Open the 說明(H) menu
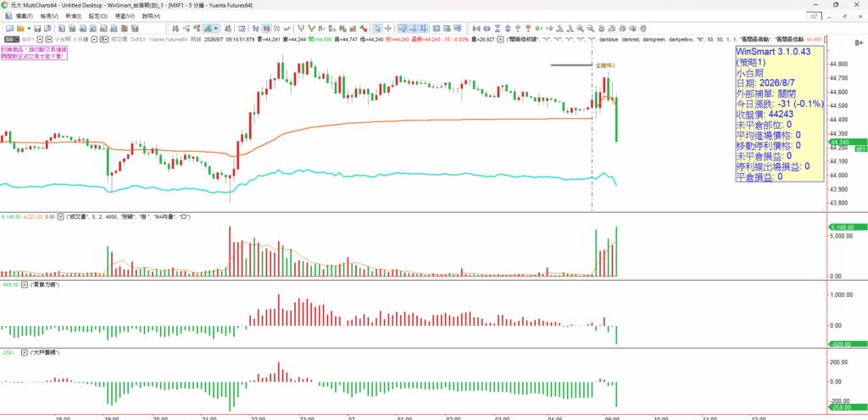Image resolution: width=868 pixels, height=420 pixels. point(151,16)
